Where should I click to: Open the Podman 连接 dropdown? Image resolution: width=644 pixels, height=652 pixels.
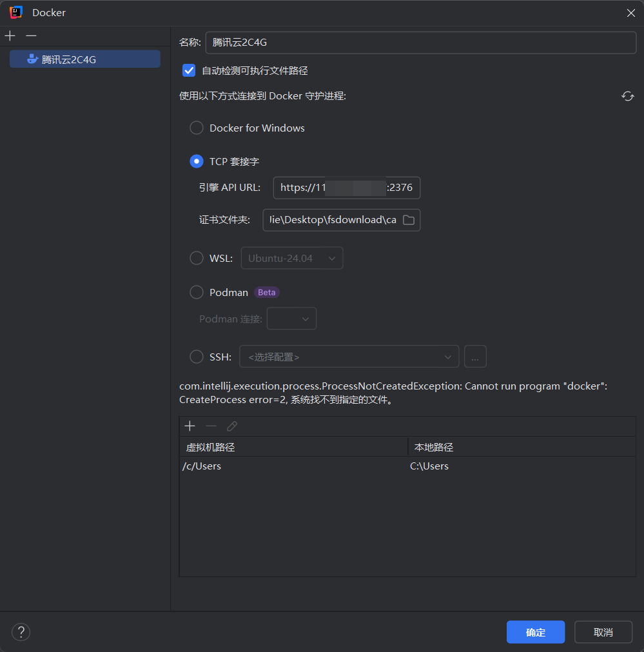click(291, 319)
